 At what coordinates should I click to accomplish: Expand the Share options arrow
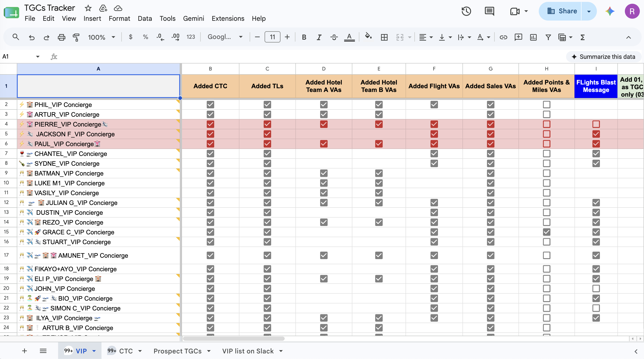point(589,11)
